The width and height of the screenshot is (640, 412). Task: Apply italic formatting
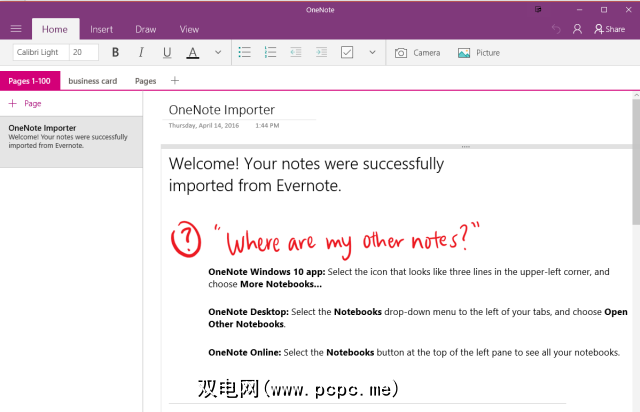(140, 52)
